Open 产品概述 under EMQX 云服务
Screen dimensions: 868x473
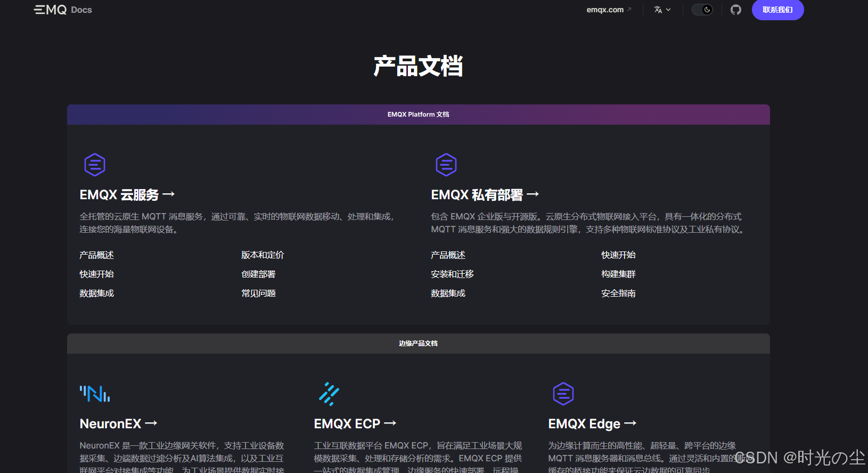click(96, 255)
